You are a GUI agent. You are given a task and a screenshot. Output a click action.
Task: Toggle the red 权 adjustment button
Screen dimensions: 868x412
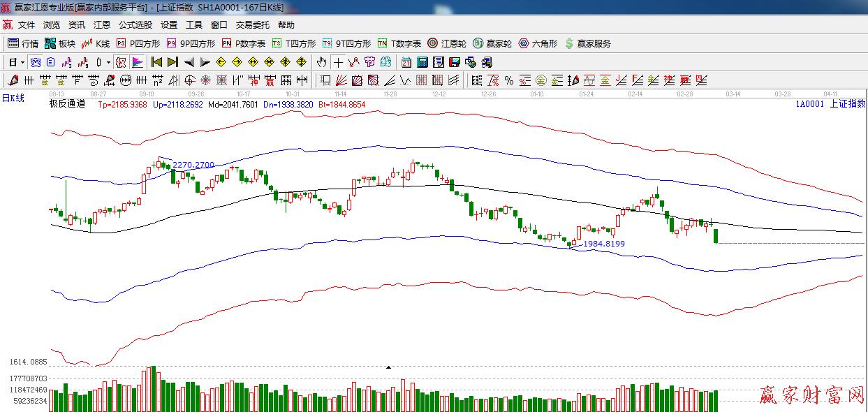[x=121, y=62]
